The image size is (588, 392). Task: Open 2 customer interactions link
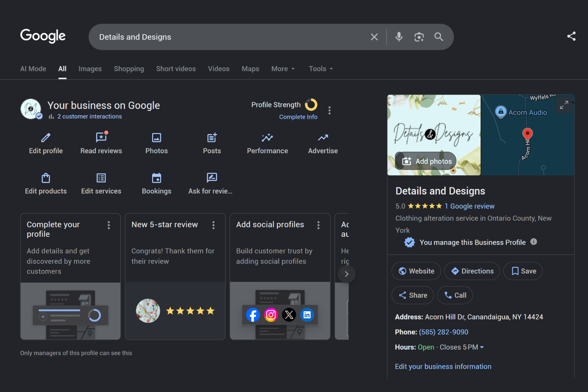click(x=90, y=116)
